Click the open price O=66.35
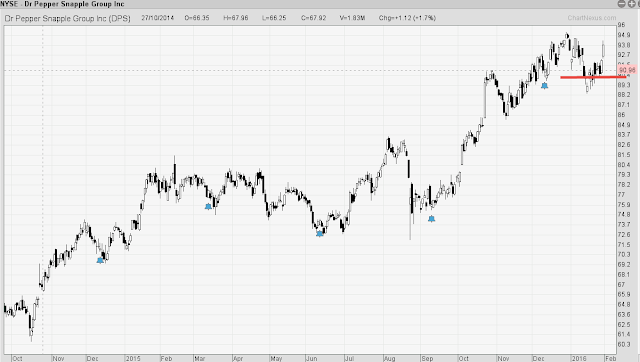The height and width of the screenshot is (362, 640). click(x=197, y=18)
